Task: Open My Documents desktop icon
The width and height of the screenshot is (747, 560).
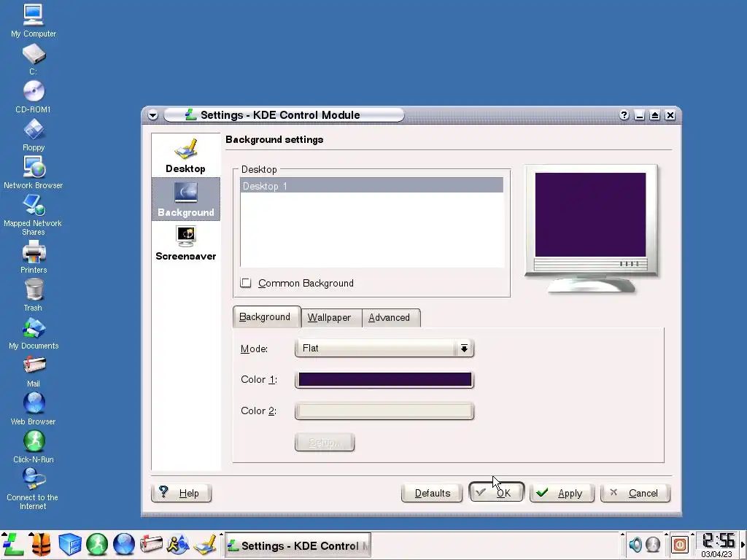Action: coord(34,333)
